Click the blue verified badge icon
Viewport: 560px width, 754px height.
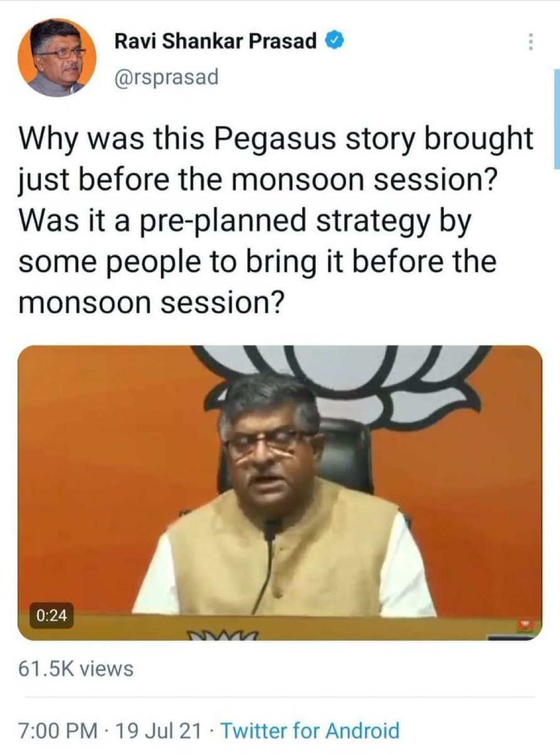click(x=333, y=41)
